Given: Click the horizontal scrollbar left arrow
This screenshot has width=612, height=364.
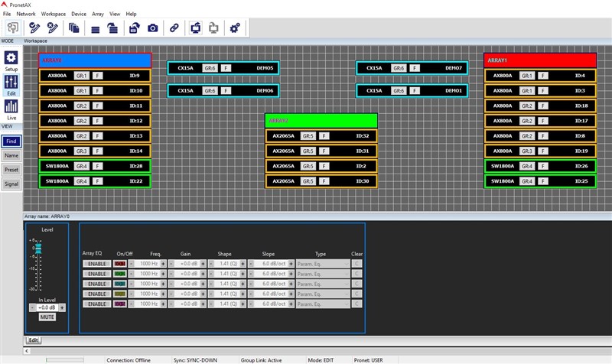Looking at the screenshot, I should (x=27, y=351).
